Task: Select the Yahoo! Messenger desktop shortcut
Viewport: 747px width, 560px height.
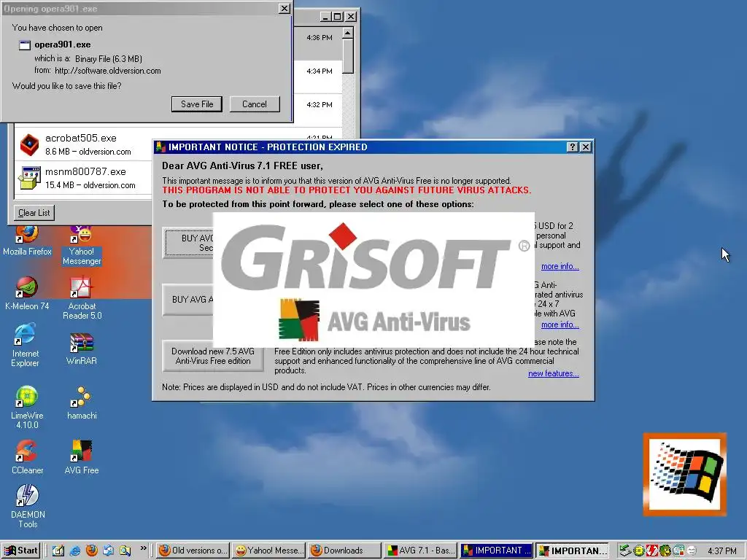Action: point(82,246)
